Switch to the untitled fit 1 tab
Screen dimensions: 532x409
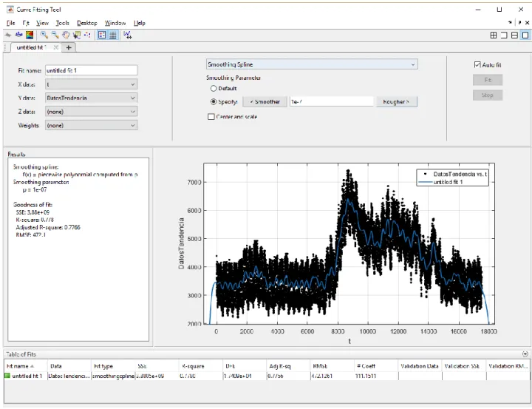click(x=32, y=47)
